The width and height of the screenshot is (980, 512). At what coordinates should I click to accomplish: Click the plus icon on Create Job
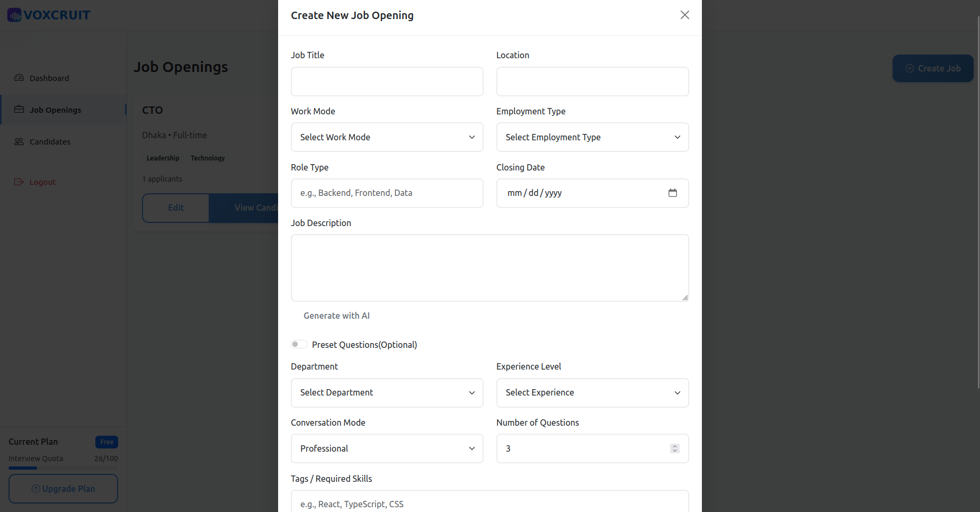pyautogui.click(x=909, y=68)
